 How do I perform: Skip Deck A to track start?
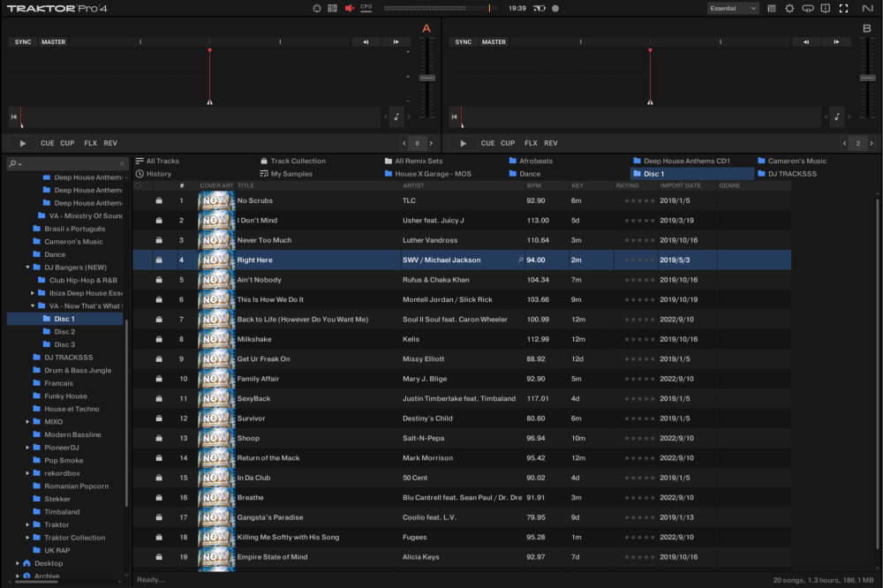point(13,117)
